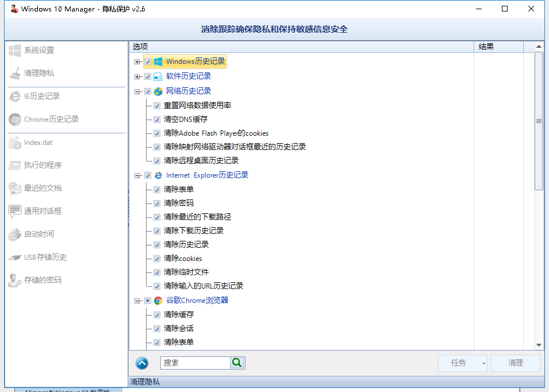Select the 清除映射网络驱动器对话框最近的历史记录 row
Image resolution: width=549 pixels, height=392 pixels.
[235, 147]
